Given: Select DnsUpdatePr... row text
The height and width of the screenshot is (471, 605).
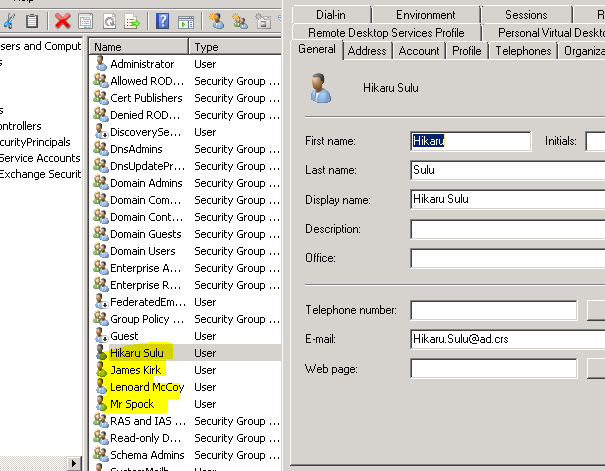Looking at the screenshot, I should (147, 166).
